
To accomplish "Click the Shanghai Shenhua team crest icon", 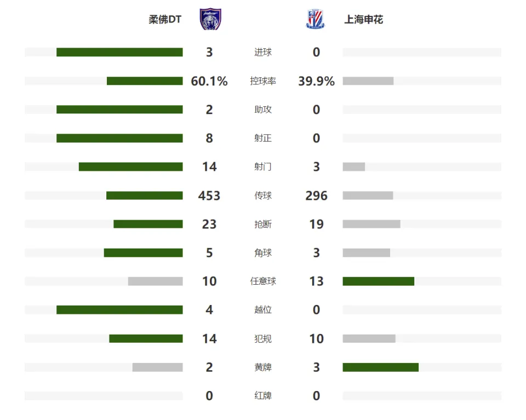I will point(316,19).
